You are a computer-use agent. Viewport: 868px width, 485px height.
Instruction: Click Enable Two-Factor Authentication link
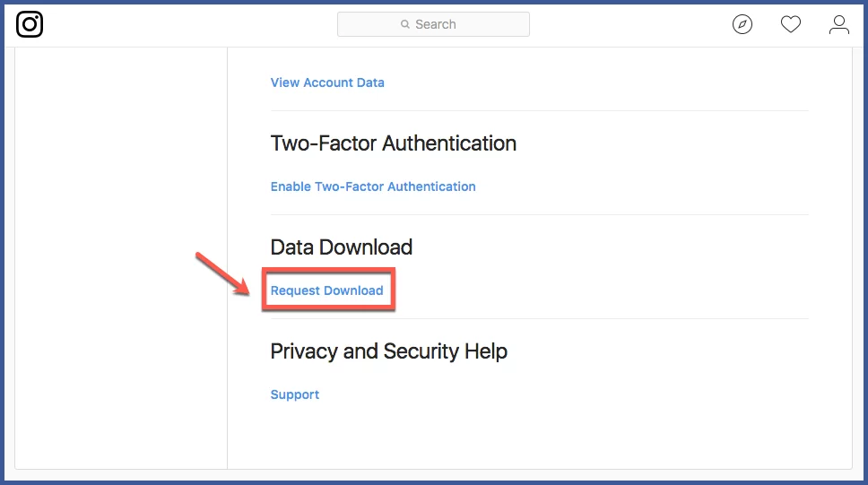373,186
